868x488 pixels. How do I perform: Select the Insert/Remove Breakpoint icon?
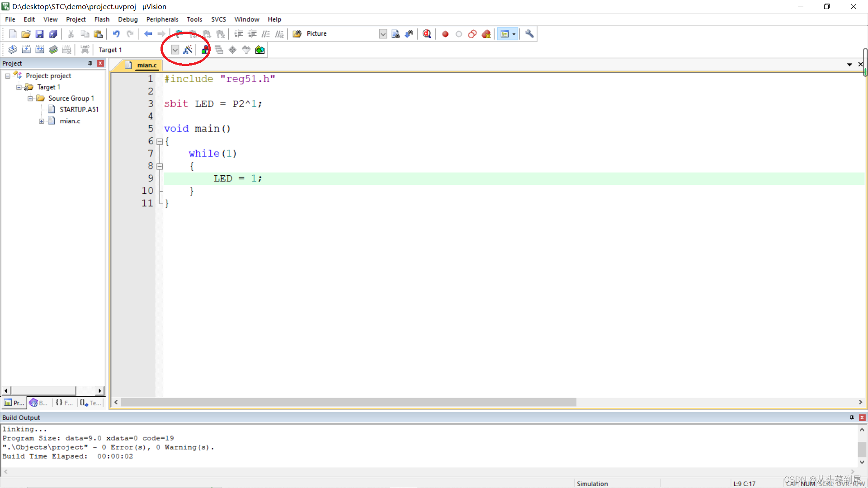(x=444, y=33)
